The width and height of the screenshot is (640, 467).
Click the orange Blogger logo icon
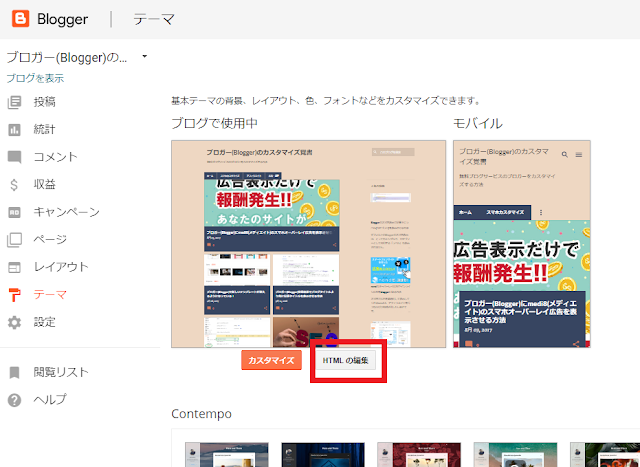click(x=20, y=19)
